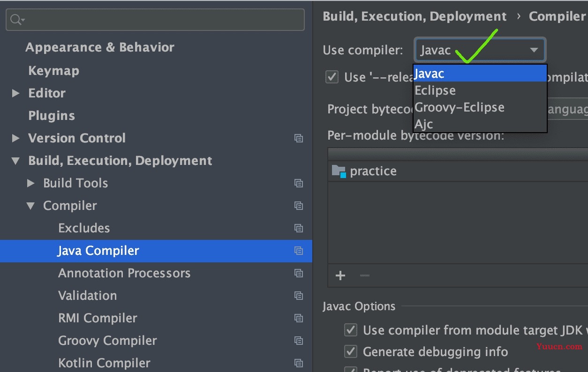
Task: Select Compiler in the tree
Action: pos(70,206)
